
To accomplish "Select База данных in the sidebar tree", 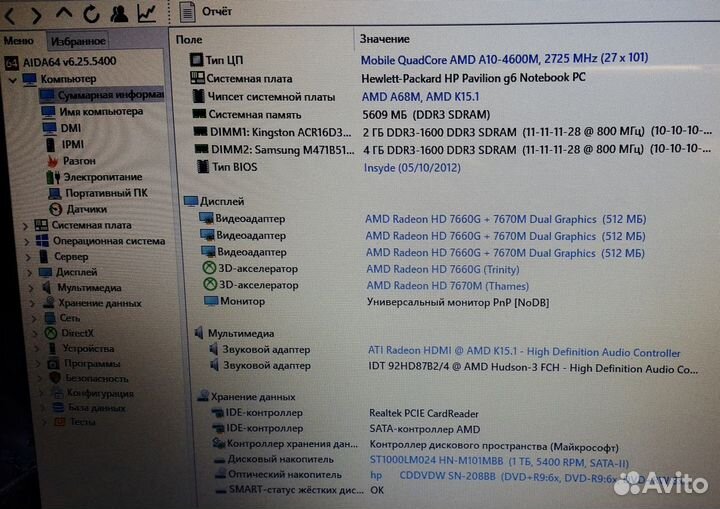I will (x=89, y=407).
